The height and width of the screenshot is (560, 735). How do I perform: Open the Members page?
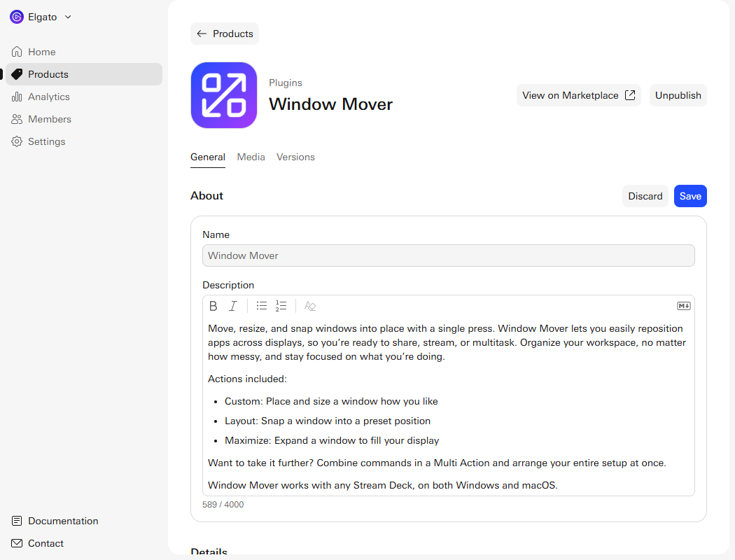[49, 119]
